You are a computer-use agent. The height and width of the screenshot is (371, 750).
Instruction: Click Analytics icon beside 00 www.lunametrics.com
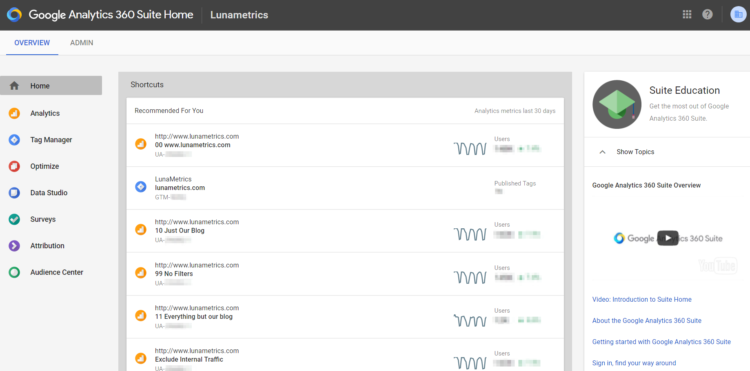tap(141, 144)
